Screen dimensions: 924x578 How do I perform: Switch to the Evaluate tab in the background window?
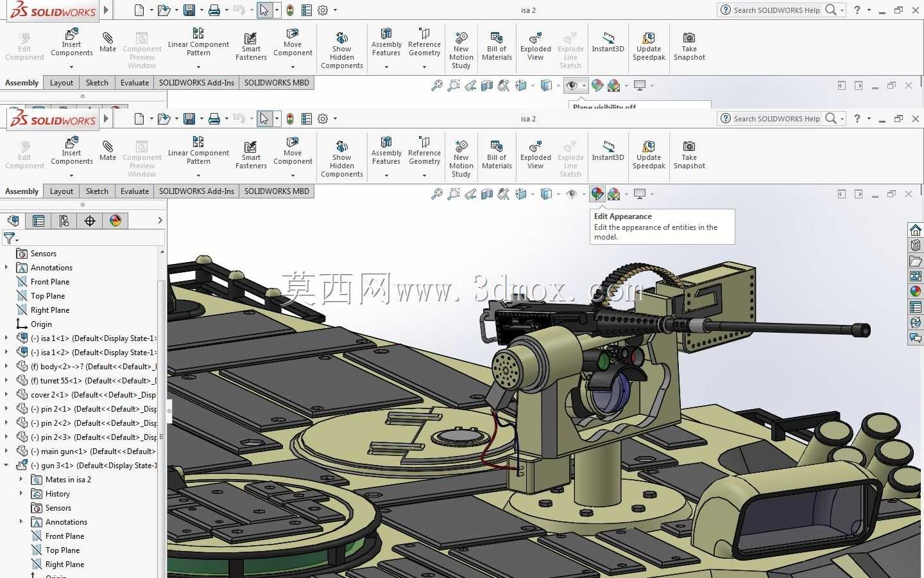tap(135, 83)
